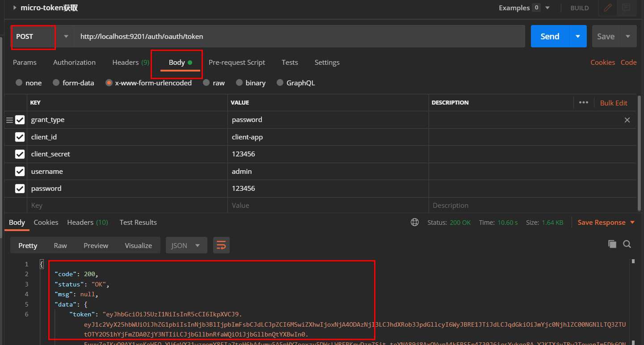This screenshot has width=644, height=345.
Task: Click the Send button
Action: 550,36
